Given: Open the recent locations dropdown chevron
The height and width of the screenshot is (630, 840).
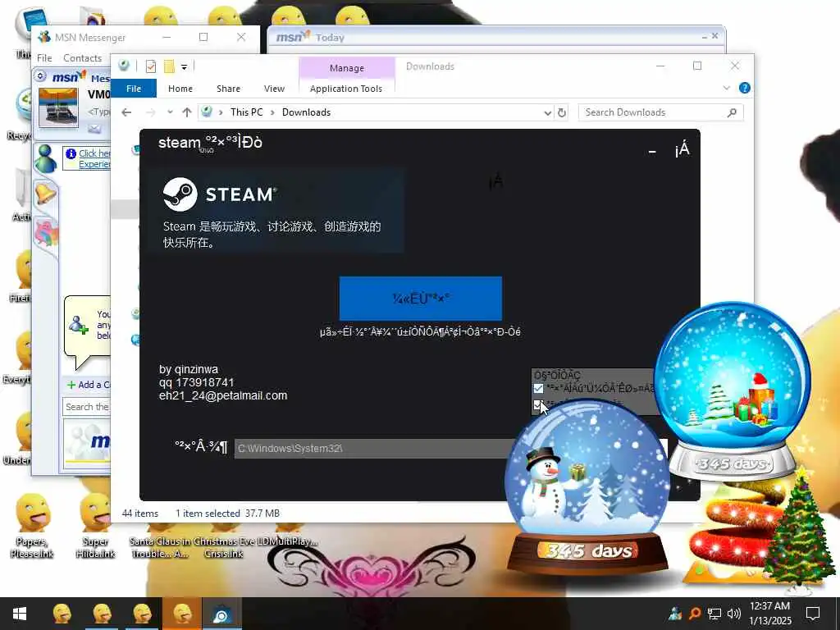Looking at the screenshot, I should 170,112.
